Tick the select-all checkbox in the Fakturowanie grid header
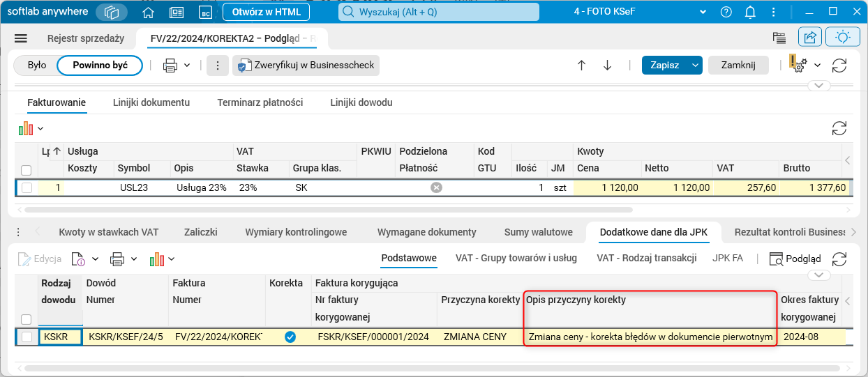 coord(27,170)
